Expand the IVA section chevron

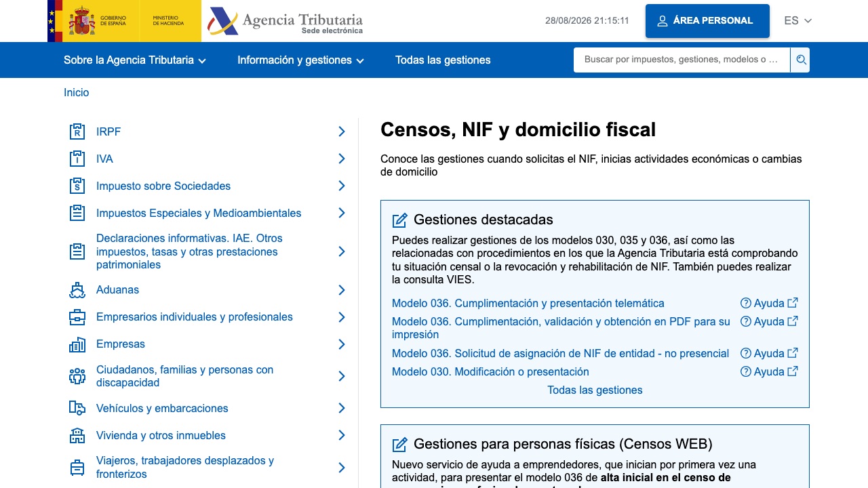tap(342, 159)
